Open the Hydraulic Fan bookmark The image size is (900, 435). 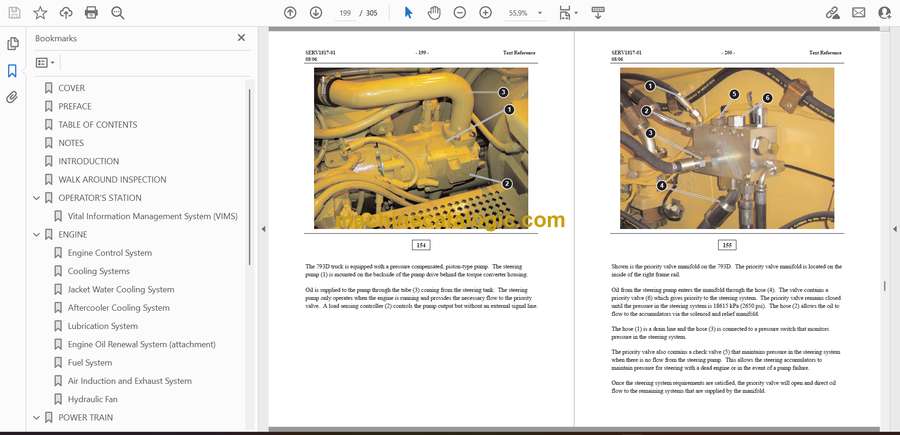click(92, 399)
